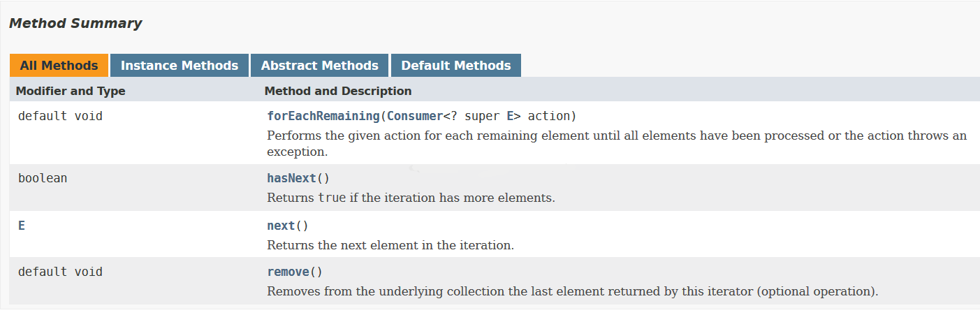Click the Modifier and Type column header
The height and width of the screenshot is (315, 980).
click(x=71, y=91)
